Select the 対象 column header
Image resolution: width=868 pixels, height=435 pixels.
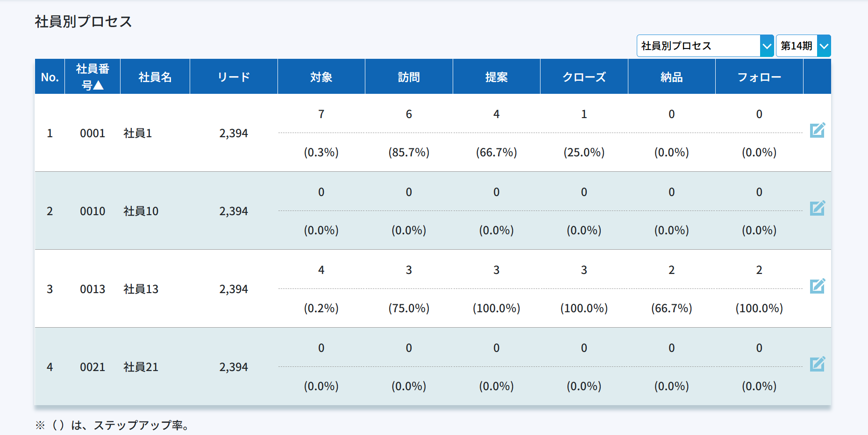[321, 77]
